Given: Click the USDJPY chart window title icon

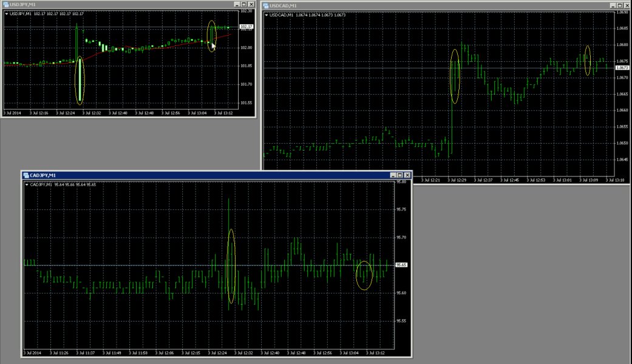Looking at the screenshot, I should tap(5, 4).
